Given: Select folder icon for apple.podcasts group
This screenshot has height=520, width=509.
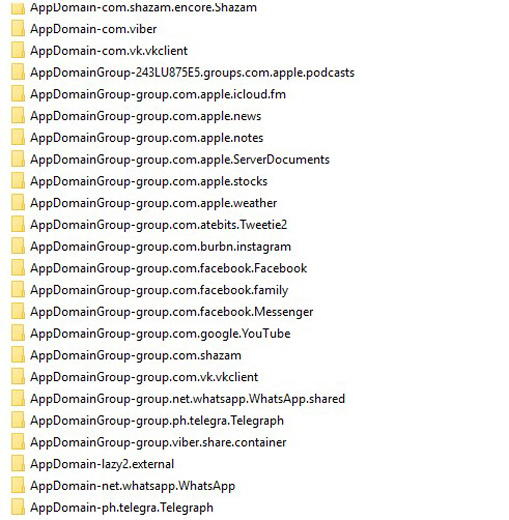Looking at the screenshot, I should [x=18, y=72].
